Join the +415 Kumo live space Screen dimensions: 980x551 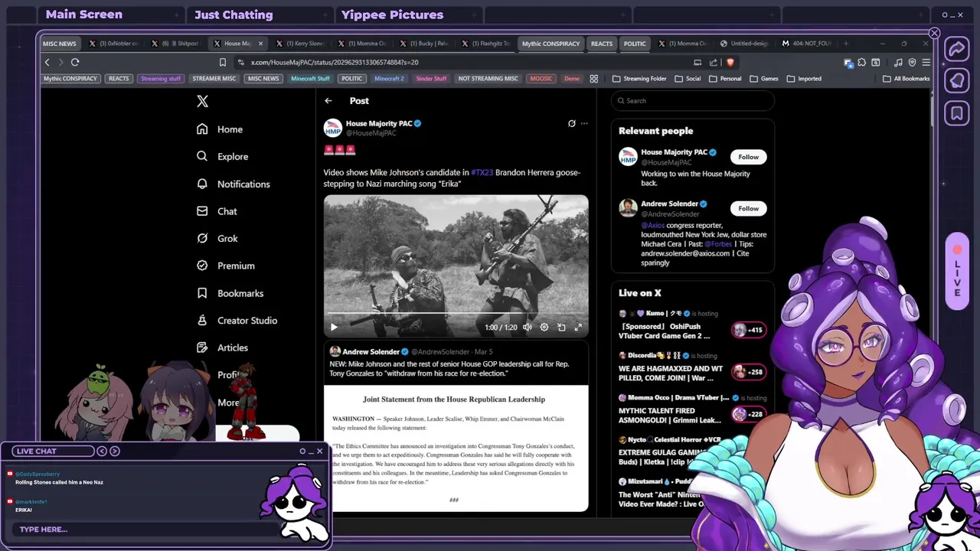tap(749, 330)
